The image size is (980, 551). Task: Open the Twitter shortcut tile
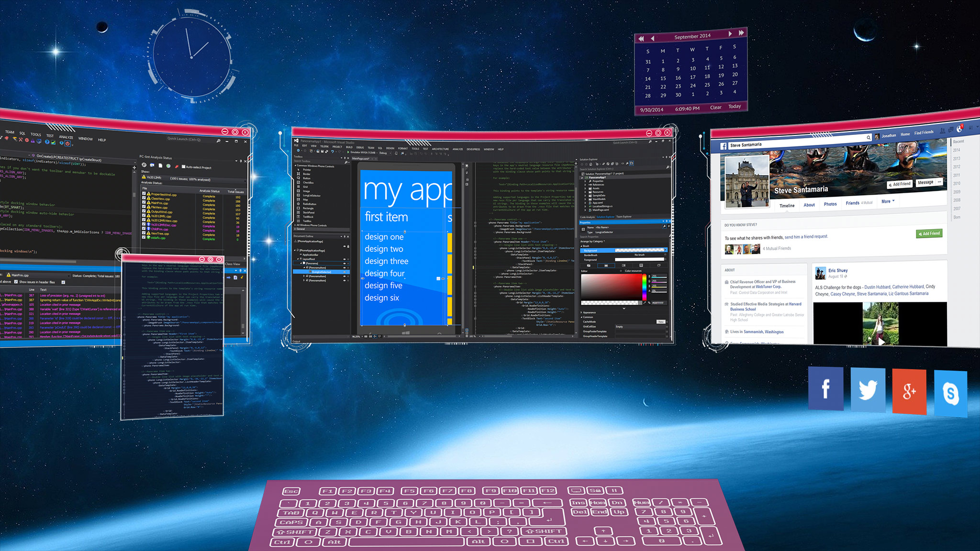click(868, 389)
